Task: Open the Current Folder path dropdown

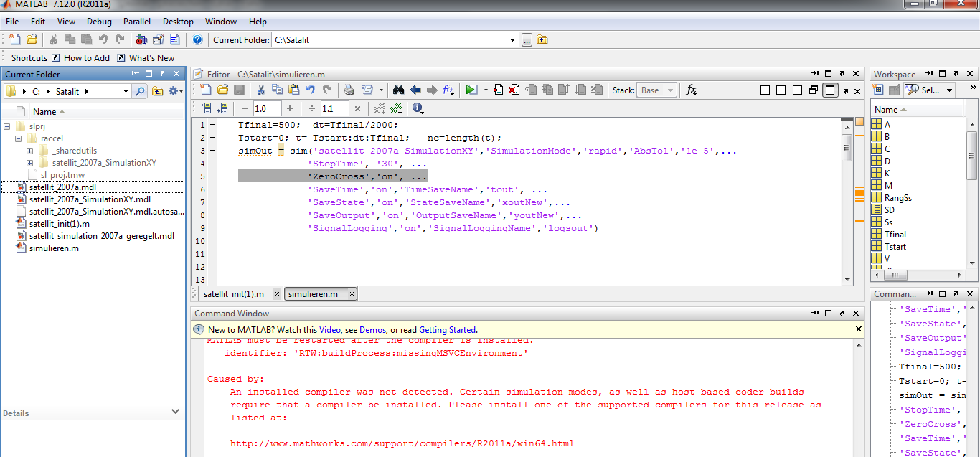Action: (x=512, y=40)
